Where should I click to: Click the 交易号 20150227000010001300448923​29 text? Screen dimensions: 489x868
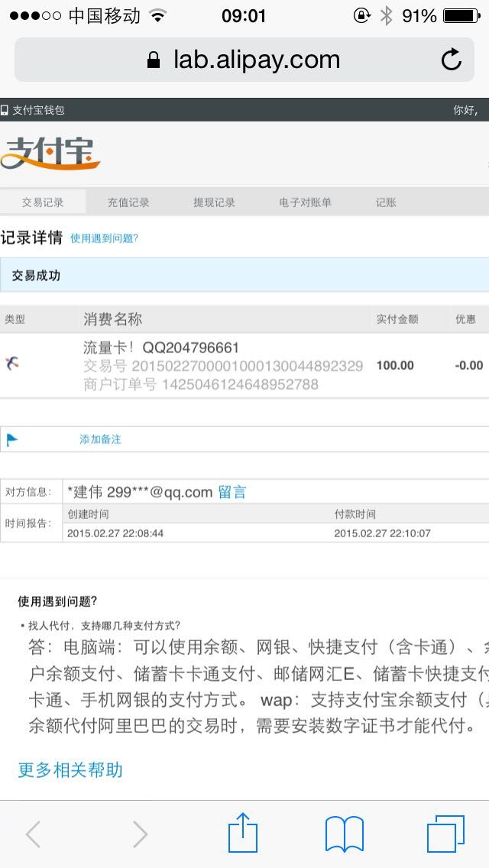[223, 366]
